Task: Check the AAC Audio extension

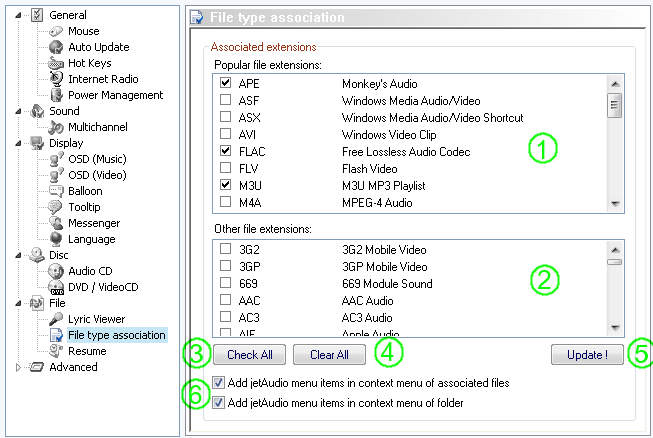Action: point(225,300)
